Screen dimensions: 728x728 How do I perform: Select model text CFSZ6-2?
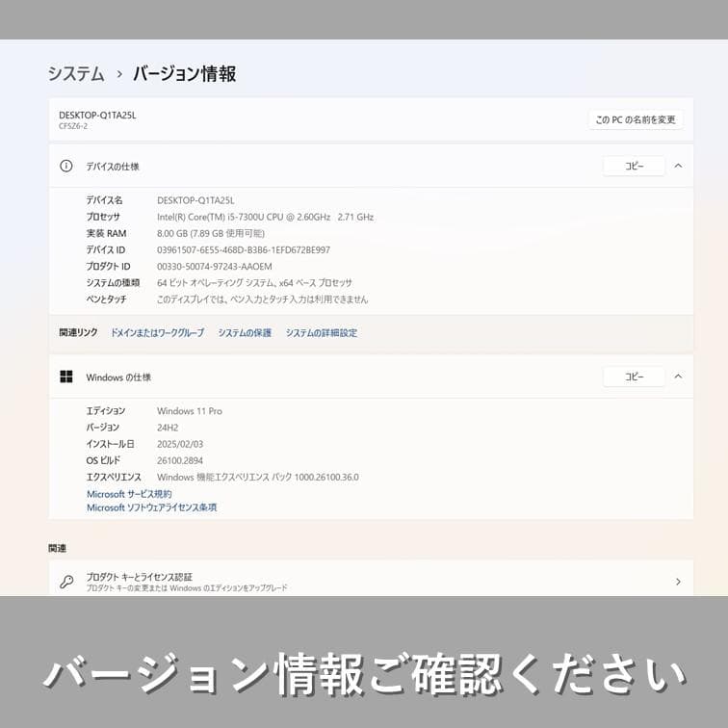click(x=73, y=126)
